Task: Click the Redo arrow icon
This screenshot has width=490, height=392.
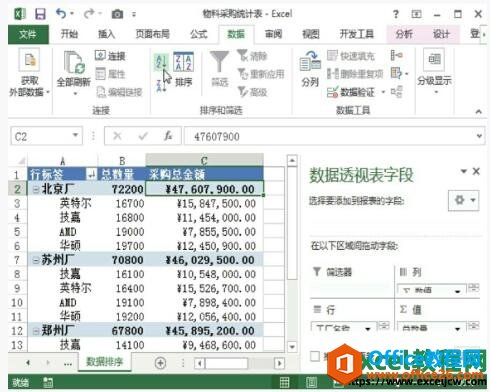Action: (x=89, y=14)
